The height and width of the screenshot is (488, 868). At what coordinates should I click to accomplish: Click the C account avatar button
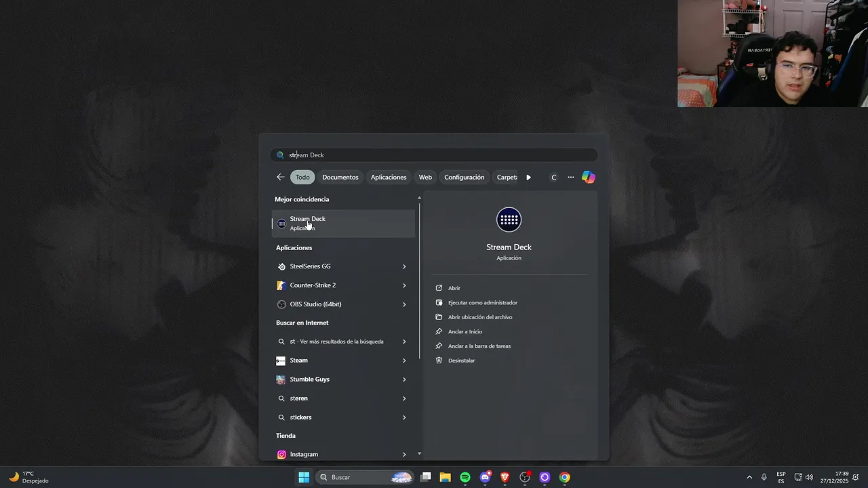pyautogui.click(x=553, y=177)
